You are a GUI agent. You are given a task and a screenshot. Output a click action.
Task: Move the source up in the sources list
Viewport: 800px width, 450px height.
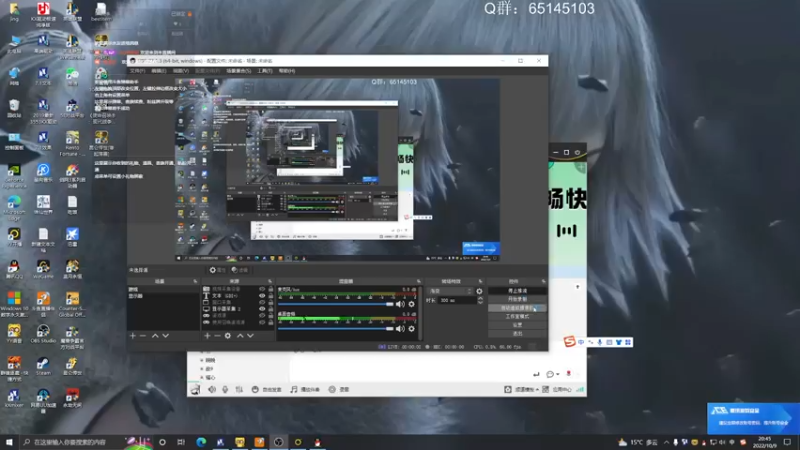click(240, 336)
